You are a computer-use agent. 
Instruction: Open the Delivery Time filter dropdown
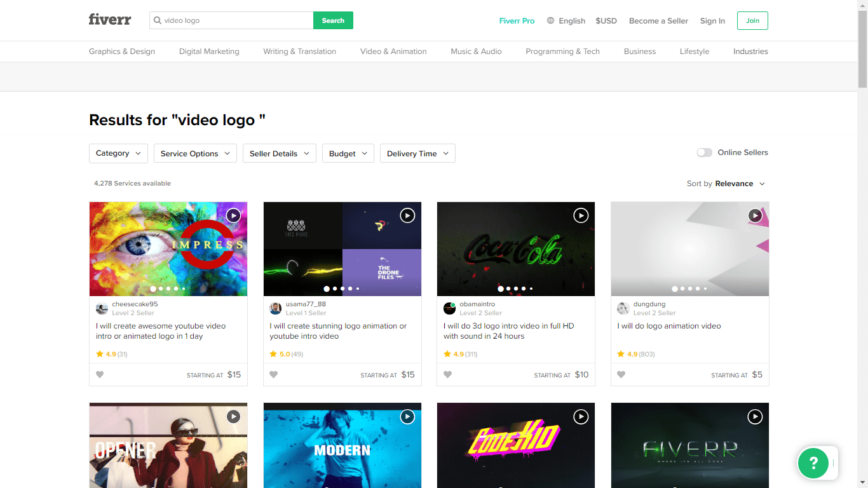[417, 153]
